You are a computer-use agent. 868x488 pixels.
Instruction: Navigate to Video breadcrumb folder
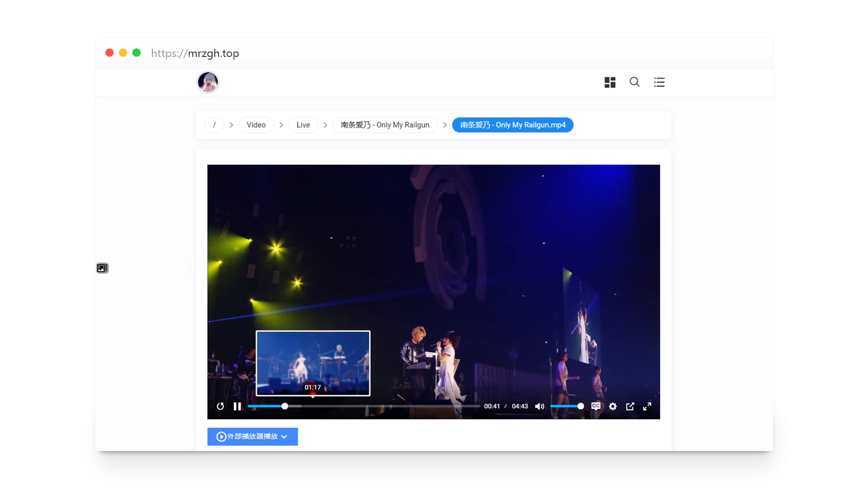pyautogui.click(x=256, y=125)
